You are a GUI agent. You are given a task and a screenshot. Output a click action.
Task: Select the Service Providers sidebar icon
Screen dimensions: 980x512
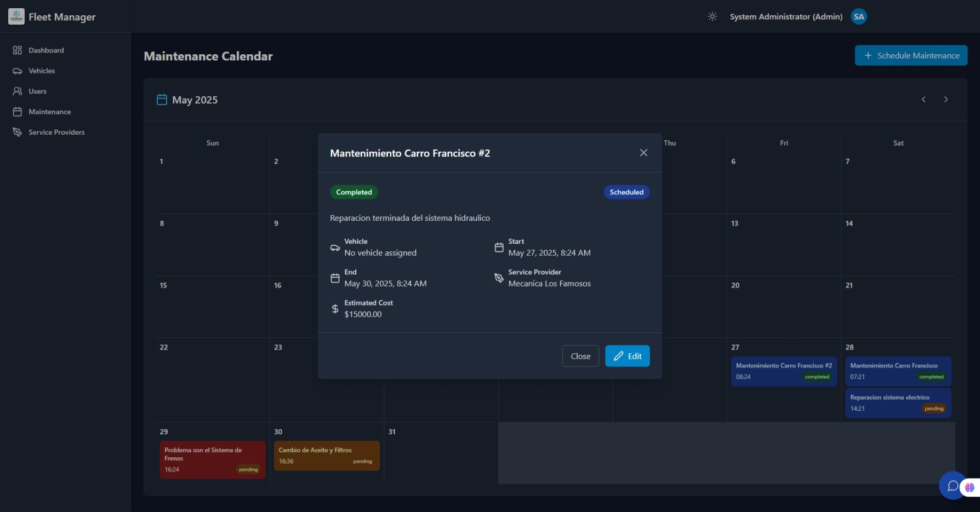pyautogui.click(x=18, y=132)
